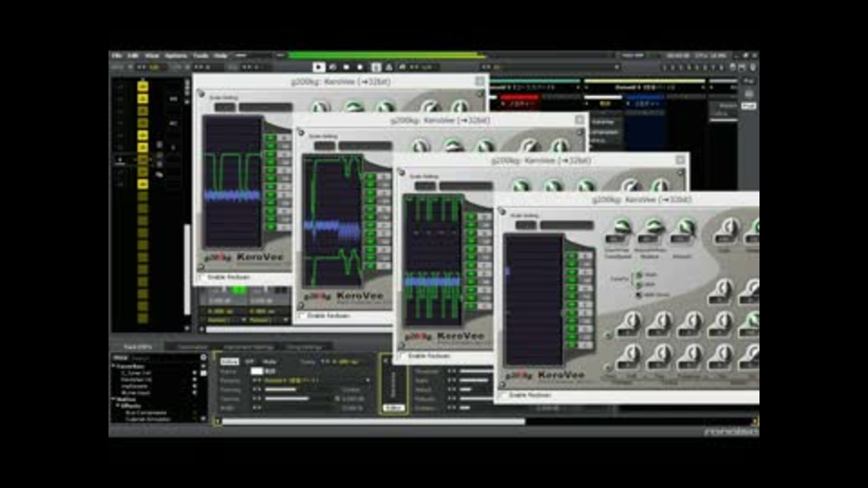
Task: Toggle bottom green scale note button in front KeroVee
Action: click(x=571, y=345)
